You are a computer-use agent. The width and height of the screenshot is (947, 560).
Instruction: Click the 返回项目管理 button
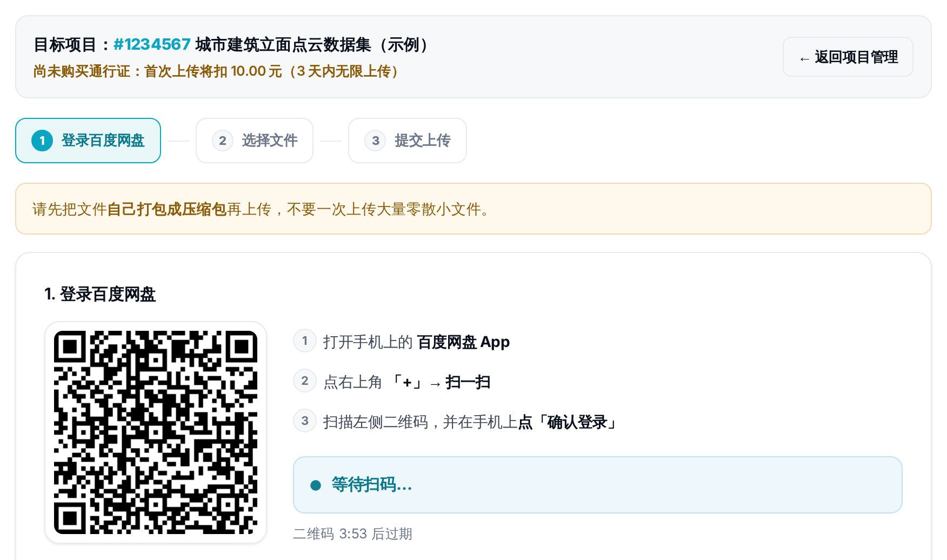[848, 57]
